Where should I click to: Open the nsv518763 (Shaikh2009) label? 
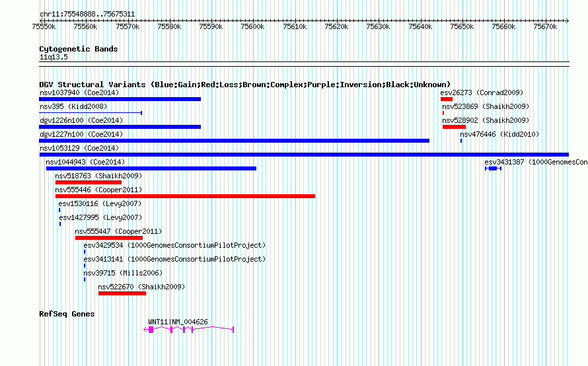pyautogui.click(x=98, y=176)
